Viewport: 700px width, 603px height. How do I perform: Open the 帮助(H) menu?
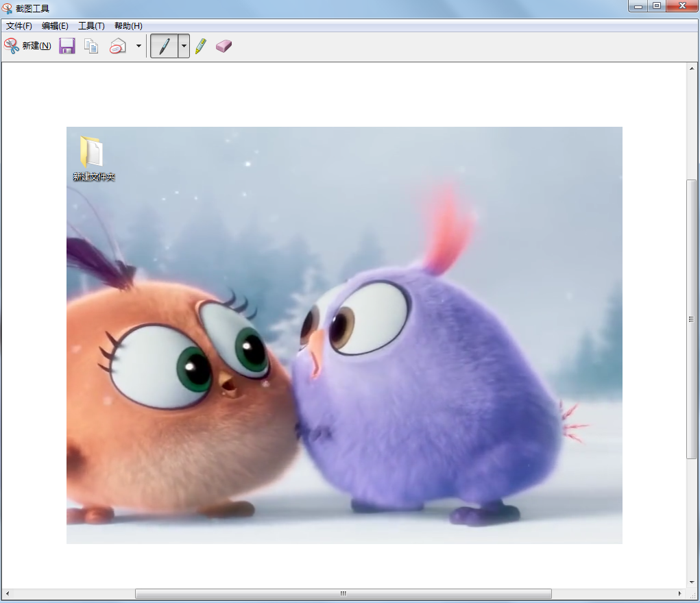coord(128,26)
